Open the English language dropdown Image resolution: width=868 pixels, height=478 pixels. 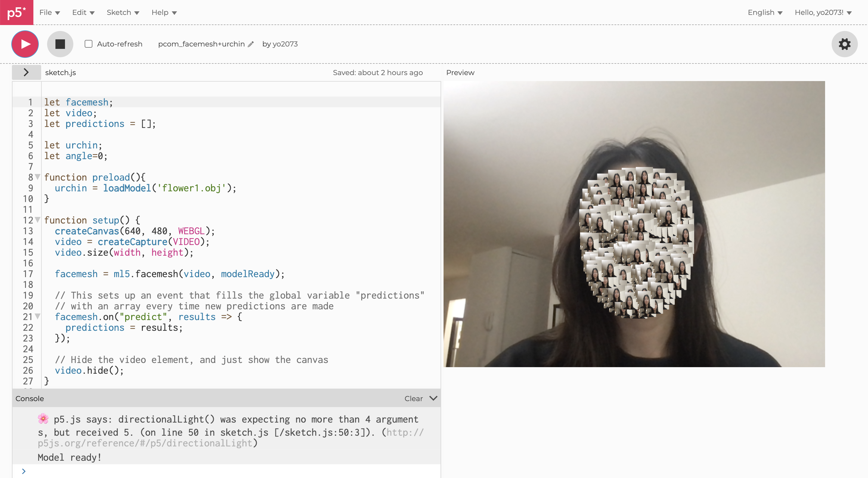[x=765, y=13]
